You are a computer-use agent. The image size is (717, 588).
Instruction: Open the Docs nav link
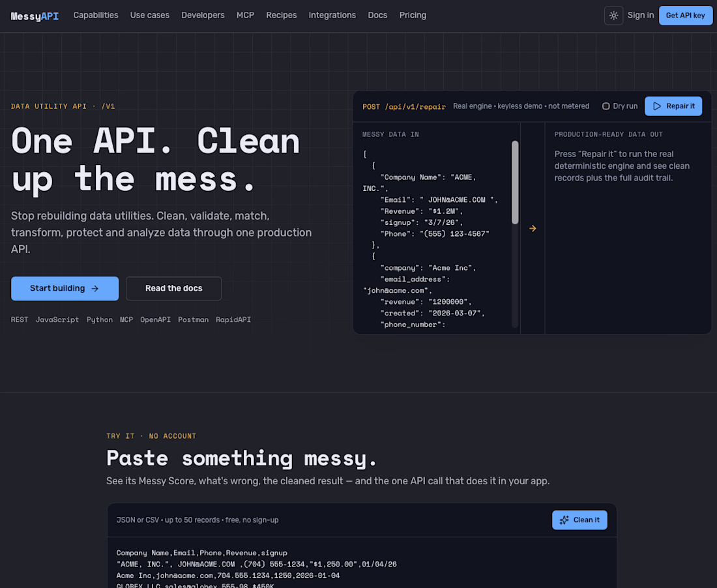[x=377, y=15]
